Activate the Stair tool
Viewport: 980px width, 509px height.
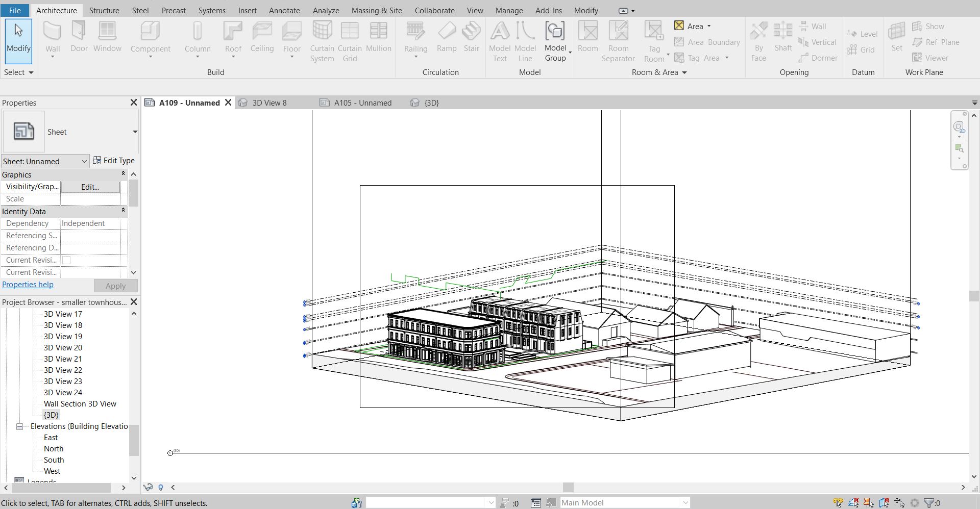pyautogui.click(x=471, y=37)
